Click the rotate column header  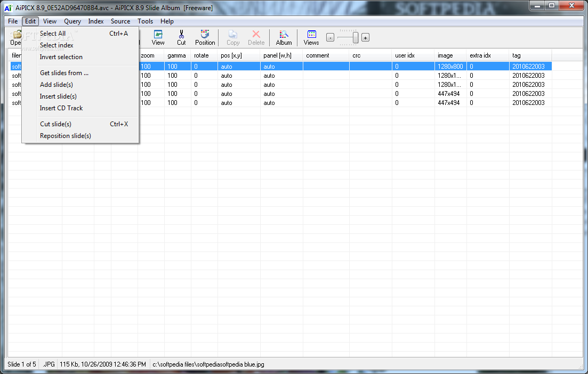[x=204, y=55]
